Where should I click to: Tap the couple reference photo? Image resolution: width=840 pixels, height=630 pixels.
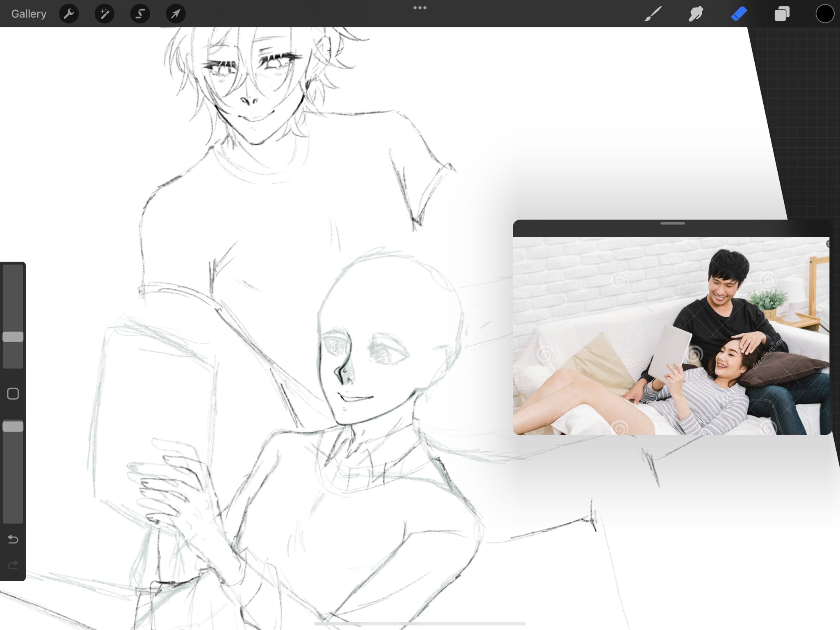(x=671, y=336)
